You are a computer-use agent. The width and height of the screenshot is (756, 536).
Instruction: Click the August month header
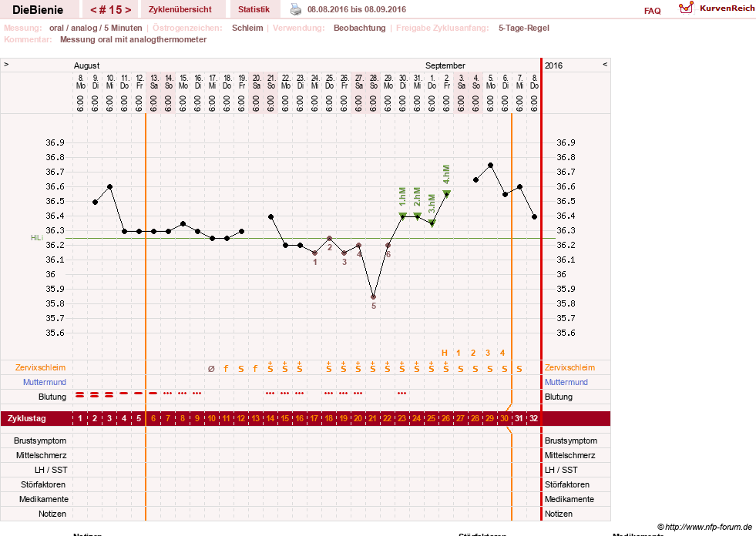coord(87,65)
